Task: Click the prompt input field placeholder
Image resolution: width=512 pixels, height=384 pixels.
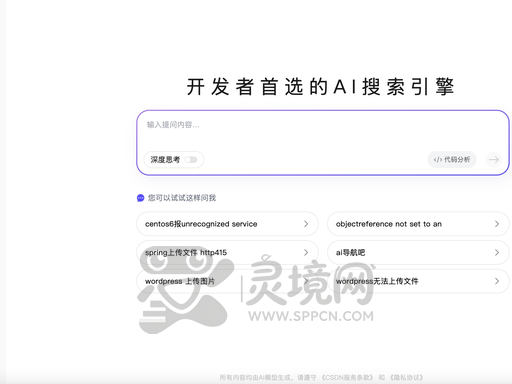Action: coord(173,125)
